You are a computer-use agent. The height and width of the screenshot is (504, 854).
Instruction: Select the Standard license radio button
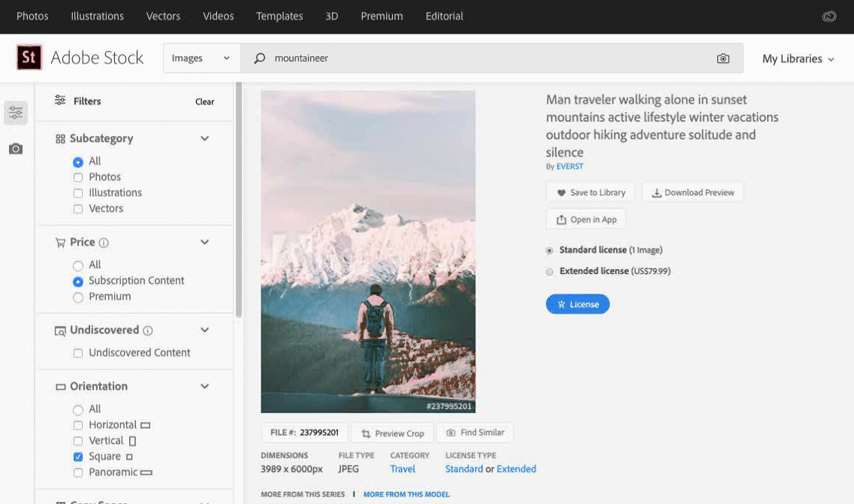(x=550, y=251)
